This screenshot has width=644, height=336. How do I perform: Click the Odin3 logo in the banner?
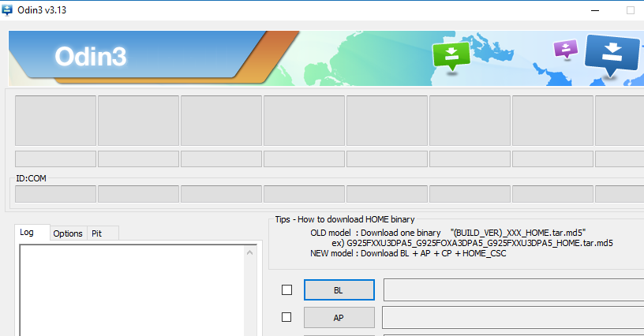coord(91,56)
